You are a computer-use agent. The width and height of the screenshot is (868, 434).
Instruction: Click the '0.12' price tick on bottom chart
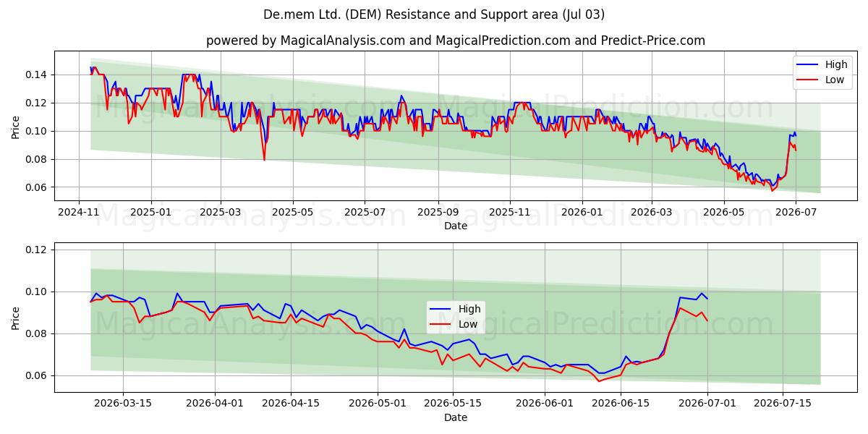(x=38, y=250)
